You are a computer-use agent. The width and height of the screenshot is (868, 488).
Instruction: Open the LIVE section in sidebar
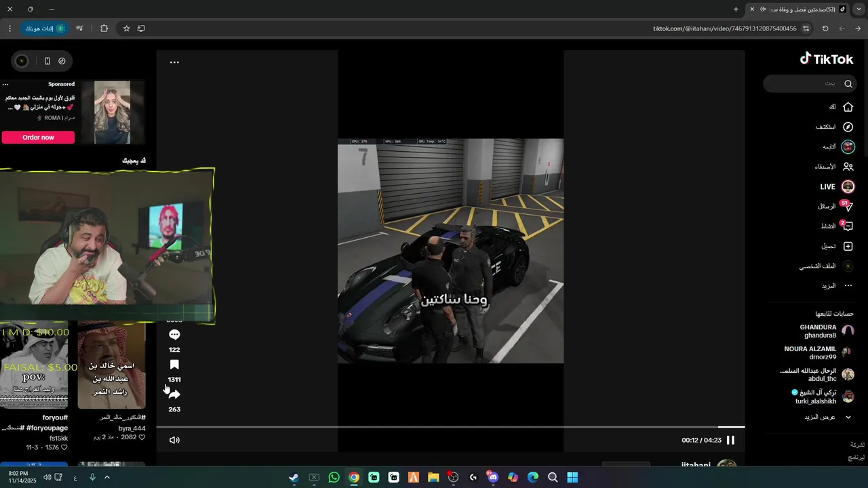[x=837, y=186]
